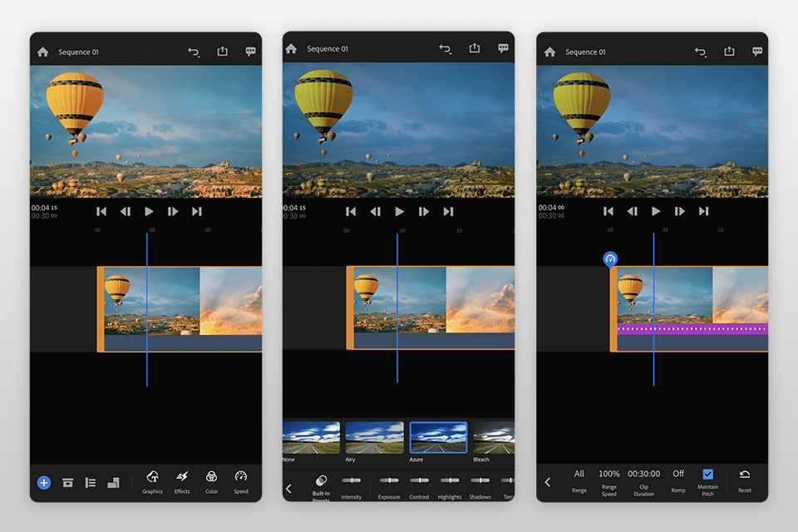Tap the Reset icon in the speed panel
This screenshot has width=798, height=532.
[x=745, y=475]
